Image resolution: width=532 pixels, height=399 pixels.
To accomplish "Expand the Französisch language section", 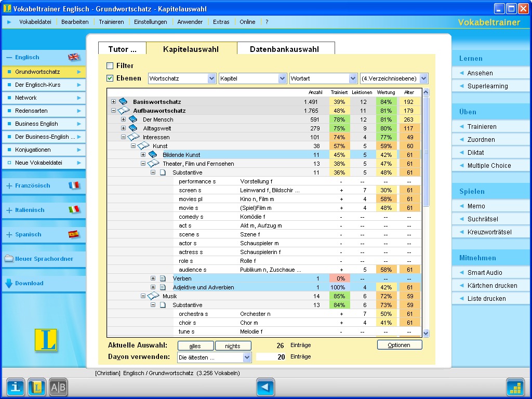I will 9,185.
